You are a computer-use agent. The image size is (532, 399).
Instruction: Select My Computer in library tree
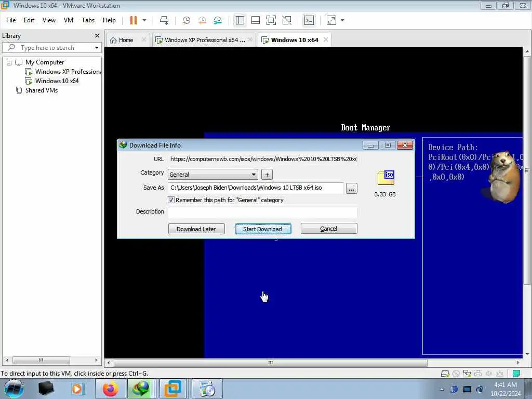pos(45,62)
